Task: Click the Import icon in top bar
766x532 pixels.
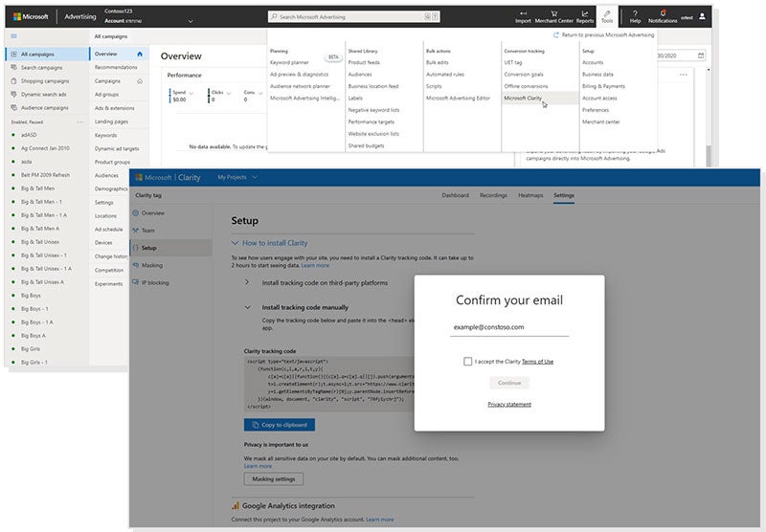Action: (523, 13)
